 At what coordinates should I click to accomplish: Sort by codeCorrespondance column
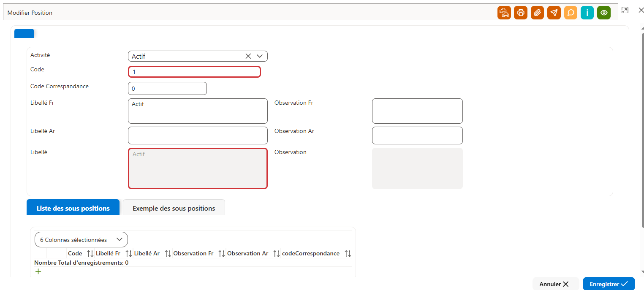click(348, 254)
